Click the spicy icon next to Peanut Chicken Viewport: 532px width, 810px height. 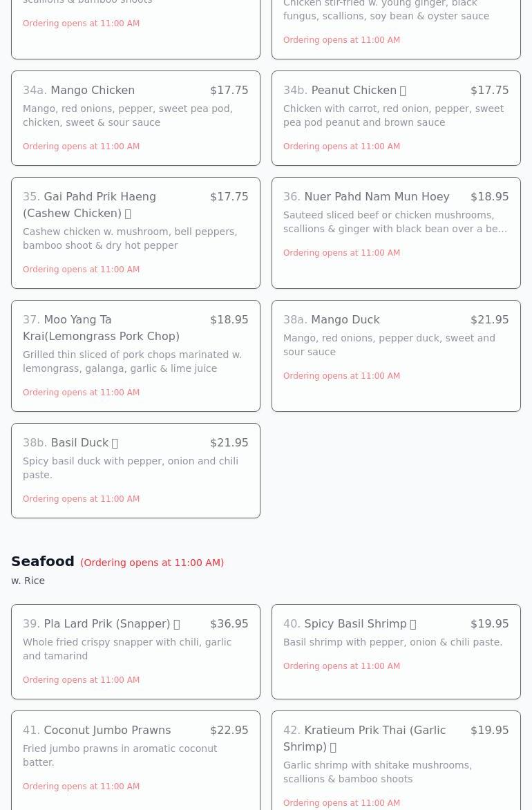coord(403,91)
